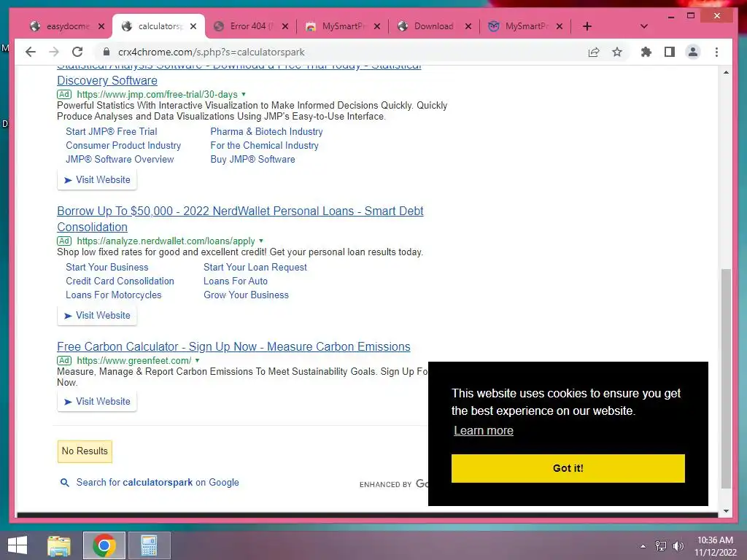
Task: Click the address bar URL
Action: (212, 52)
